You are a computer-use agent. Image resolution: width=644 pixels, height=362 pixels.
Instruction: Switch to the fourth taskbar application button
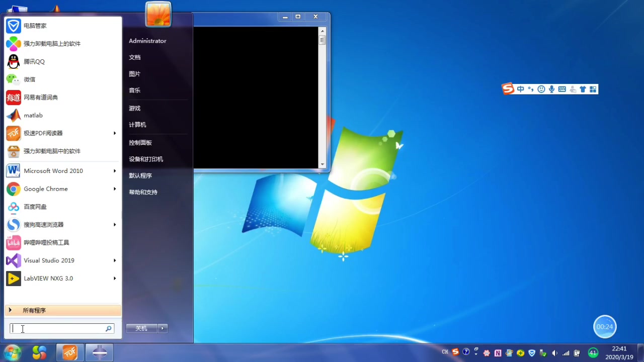click(99, 353)
